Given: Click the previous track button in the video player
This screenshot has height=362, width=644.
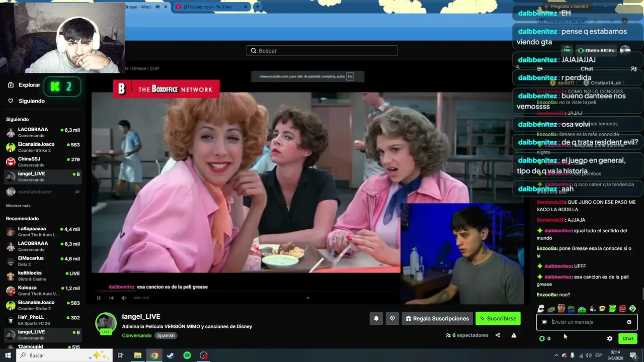Looking at the screenshot, I should 111,298.
